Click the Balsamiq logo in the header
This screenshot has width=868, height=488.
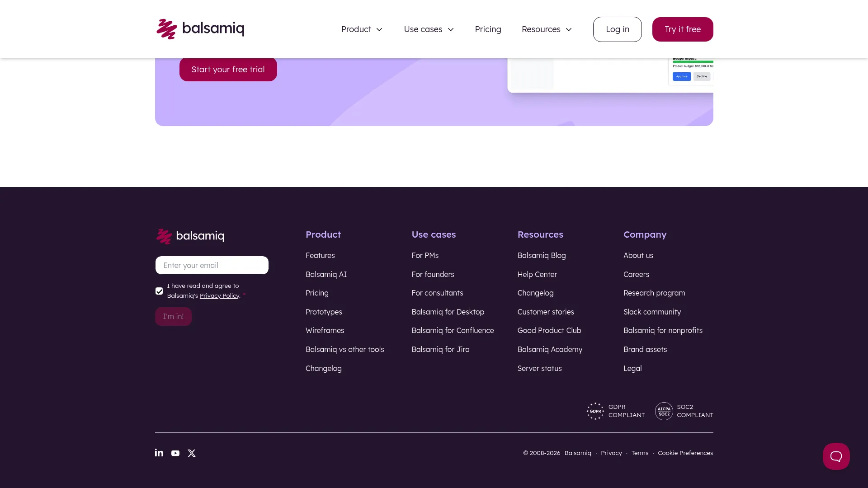click(200, 29)
